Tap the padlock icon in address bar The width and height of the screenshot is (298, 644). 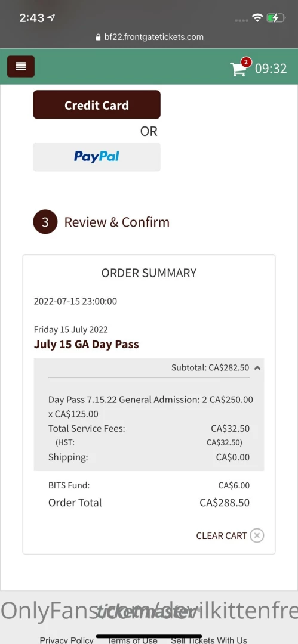pos(98,38)
